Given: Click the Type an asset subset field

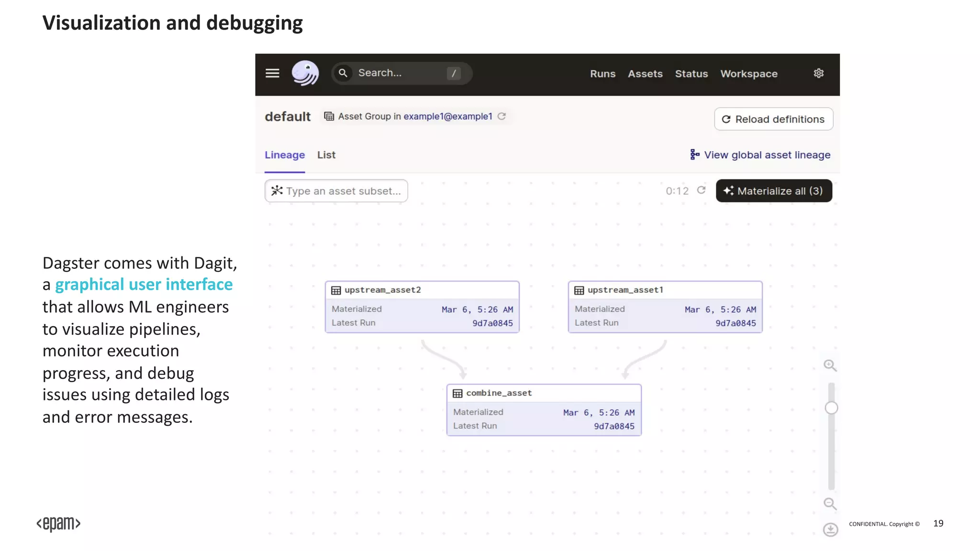Looking at the screenshot, I should (336, 191).
